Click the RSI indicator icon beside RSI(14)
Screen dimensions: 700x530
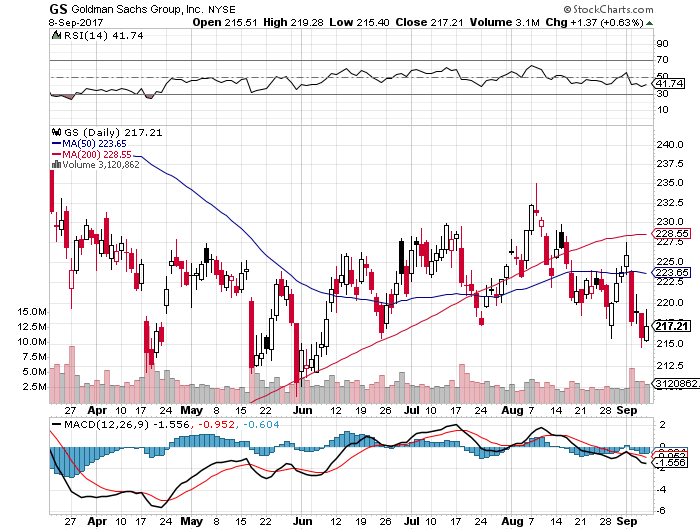56,35
